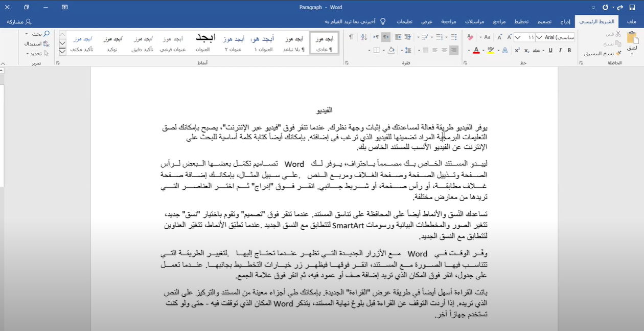Click the Share (مشاركة) button
The image size is (644, 331).
tap(19, 21)
